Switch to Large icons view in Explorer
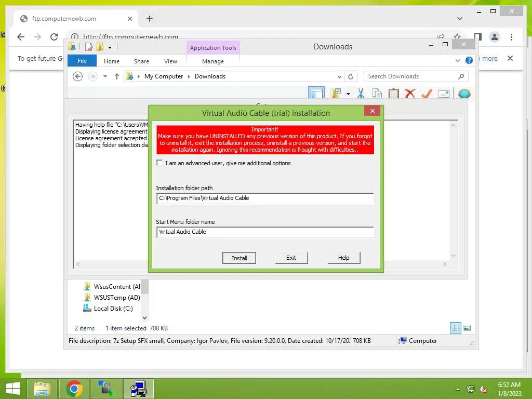The image size is (532, 399). 467,328
